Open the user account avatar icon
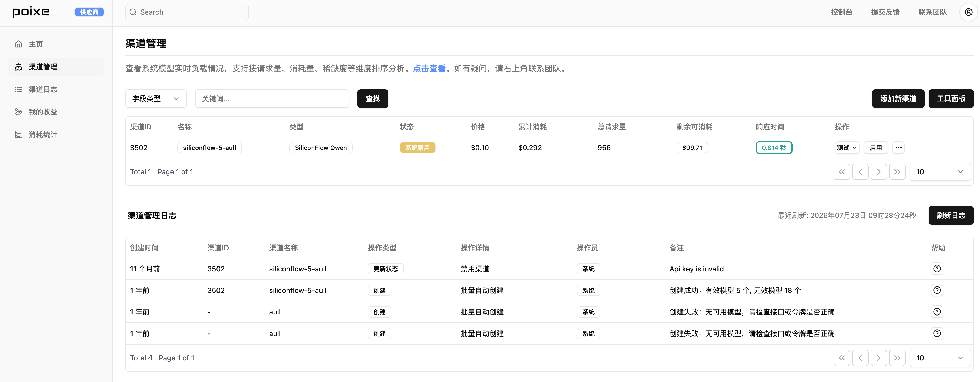Screen dimensions: 980x382 point(968,12)
